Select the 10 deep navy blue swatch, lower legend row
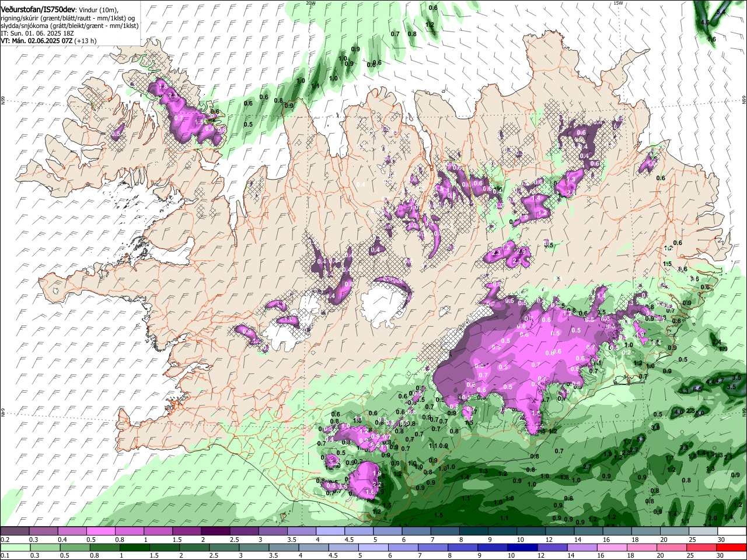 point(521,547)
